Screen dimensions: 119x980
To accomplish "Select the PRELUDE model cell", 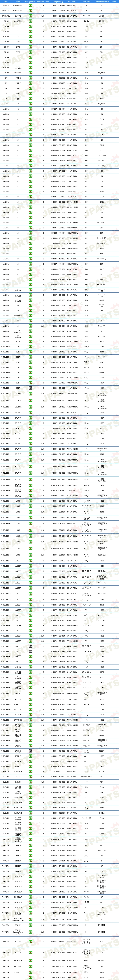I will (x=18, y=73).
